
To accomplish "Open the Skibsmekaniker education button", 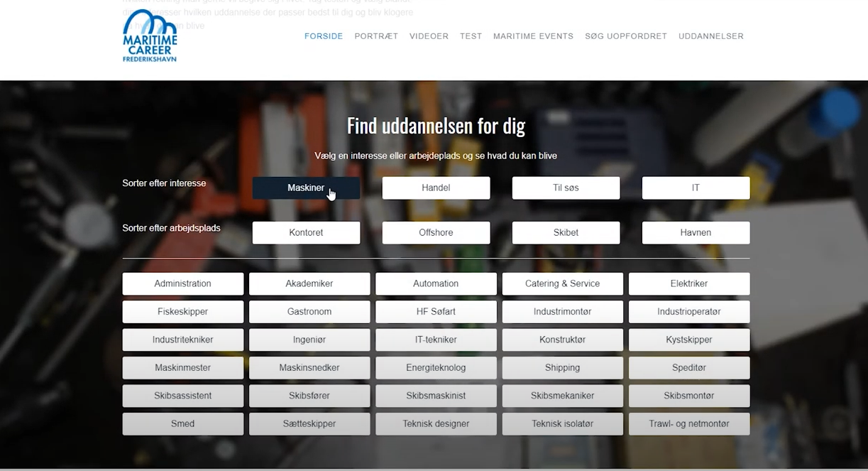I will tap(562, 396).
